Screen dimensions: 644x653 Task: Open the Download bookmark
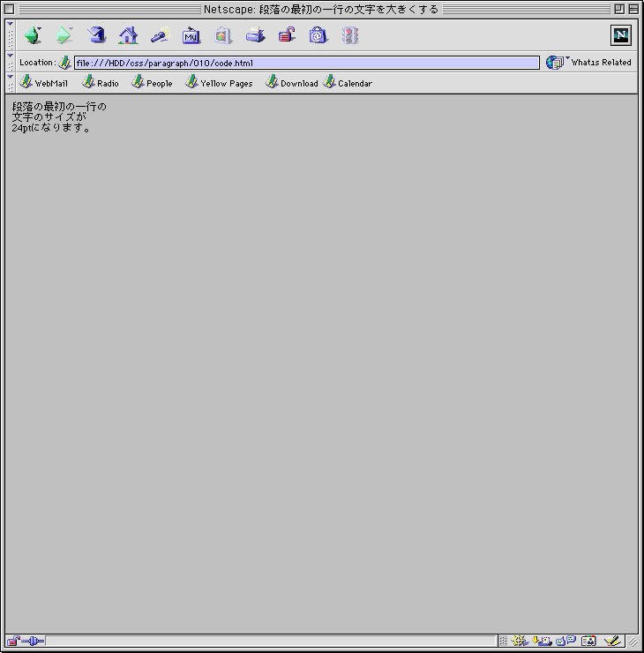[x=292, y=82]
